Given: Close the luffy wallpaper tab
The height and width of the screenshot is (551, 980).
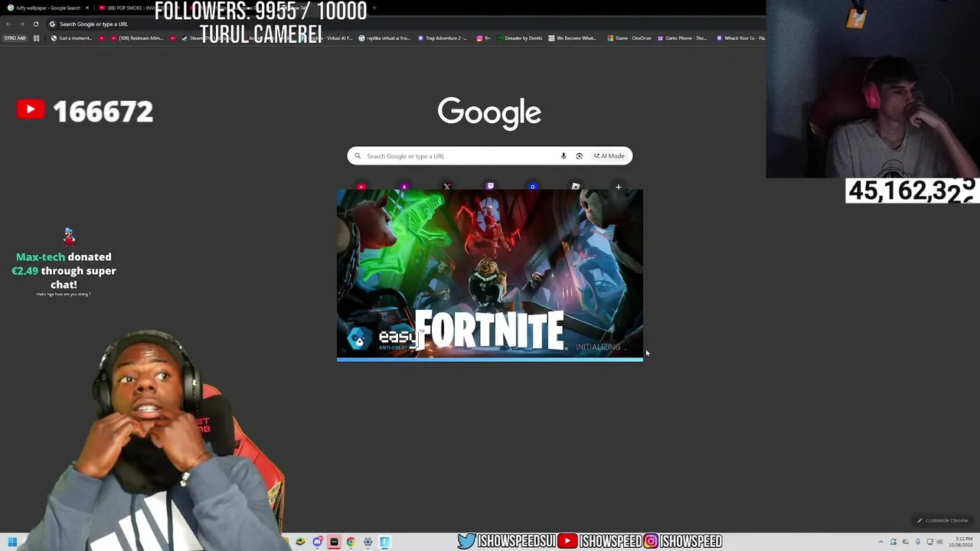Looking at the screenshot, I should pyautogui.click(x=87, y=8).
